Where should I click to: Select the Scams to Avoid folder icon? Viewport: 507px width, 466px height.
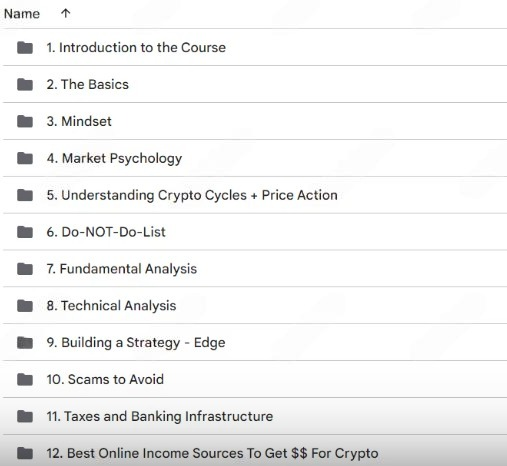tap(25, 379)
